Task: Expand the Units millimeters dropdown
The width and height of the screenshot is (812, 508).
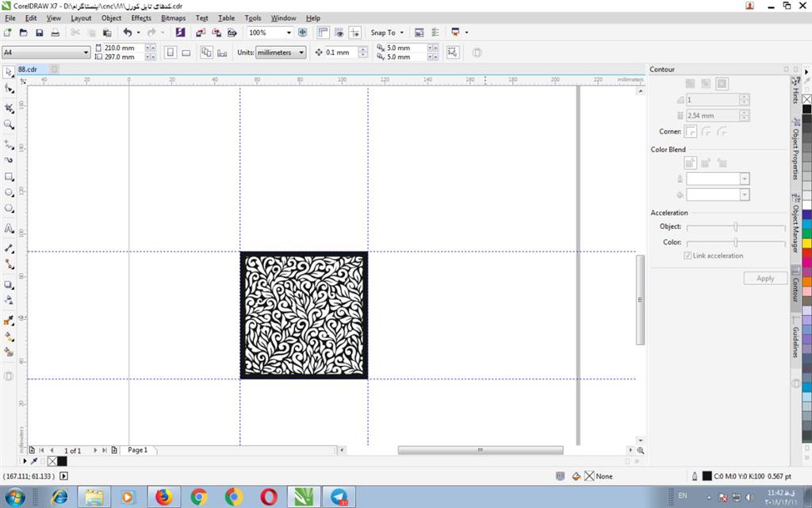Action: click(x=302, y=52)
